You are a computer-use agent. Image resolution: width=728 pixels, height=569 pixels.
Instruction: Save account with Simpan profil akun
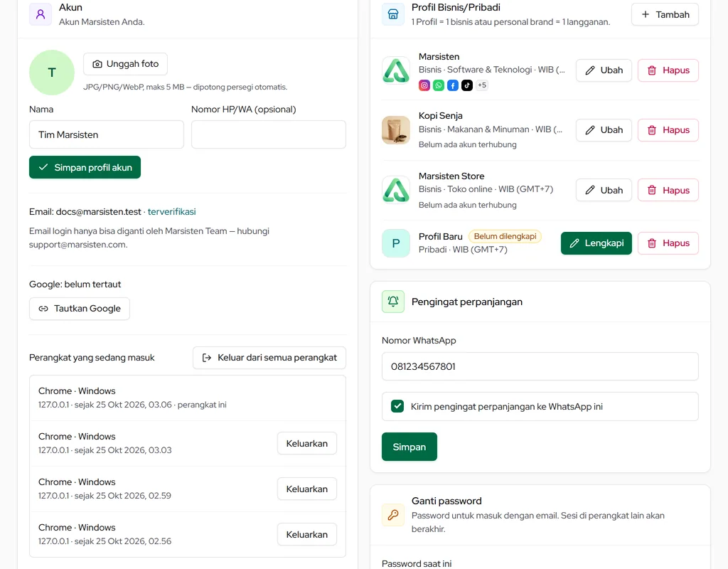click(85, 167)
